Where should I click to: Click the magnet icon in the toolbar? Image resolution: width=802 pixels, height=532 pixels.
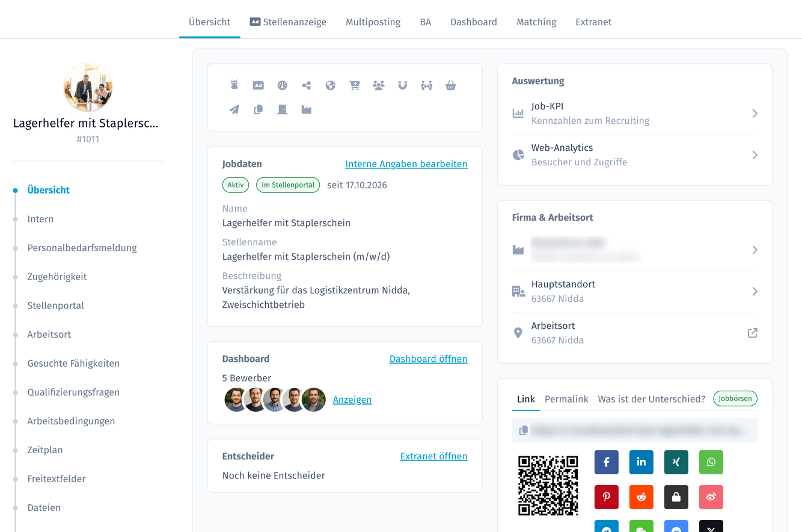tap(403, 85)
